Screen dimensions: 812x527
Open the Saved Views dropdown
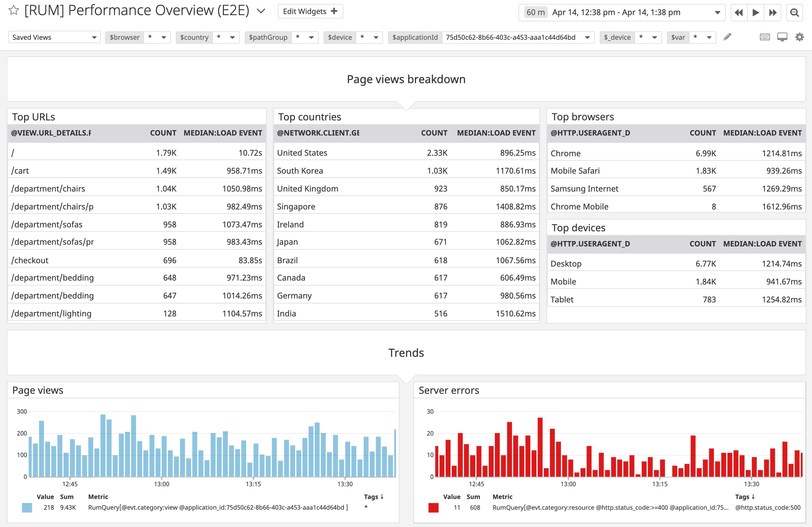54,37
